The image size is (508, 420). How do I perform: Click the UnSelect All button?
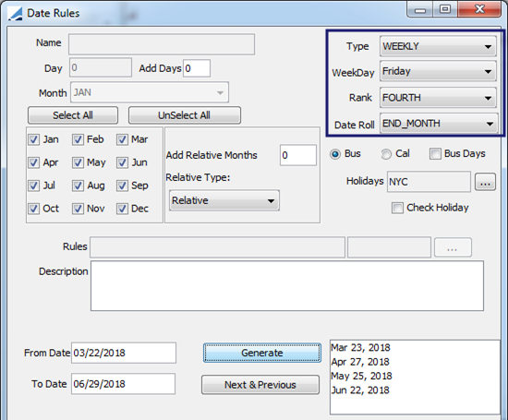(185, 115)
